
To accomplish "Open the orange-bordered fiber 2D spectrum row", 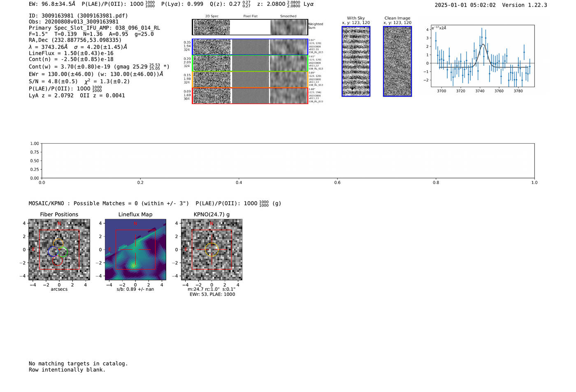I will [250, 79].
